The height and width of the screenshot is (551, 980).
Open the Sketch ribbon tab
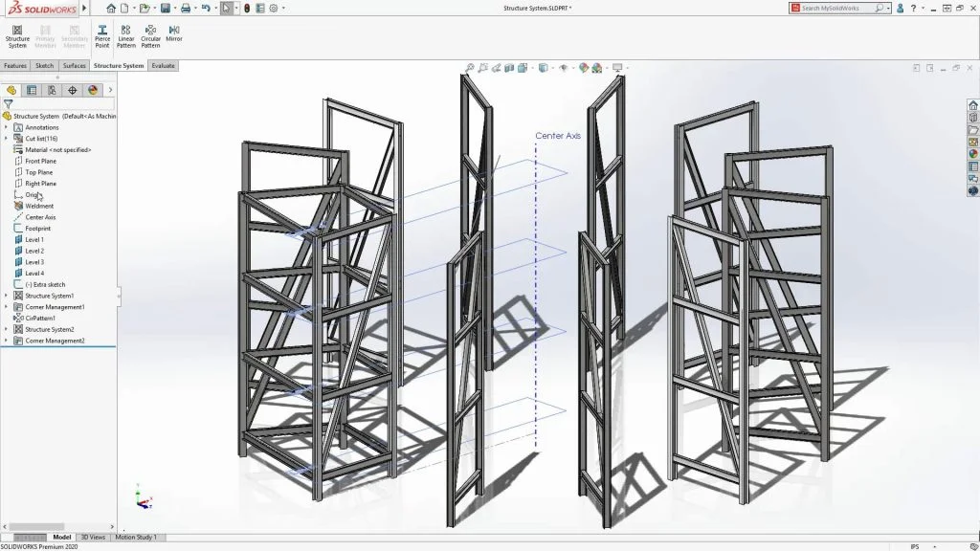tap(44, 65)
